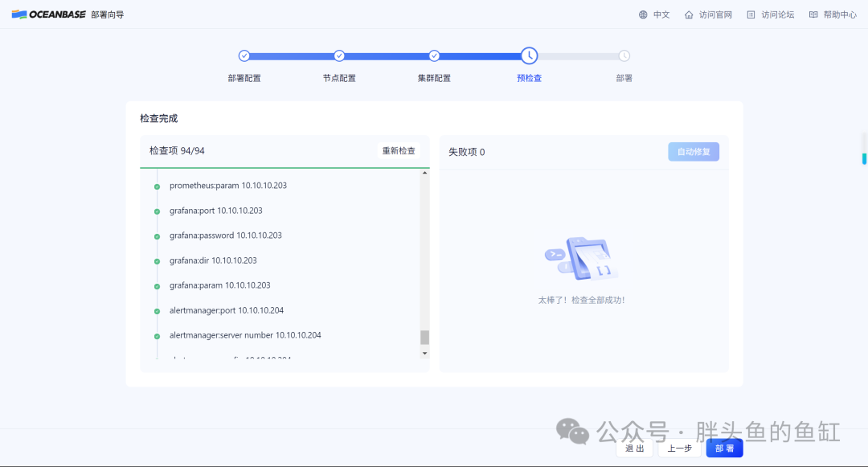Click alertmanager:server number 10.10.10.204 item
This screenshot has width=868, height=467.
245,334
